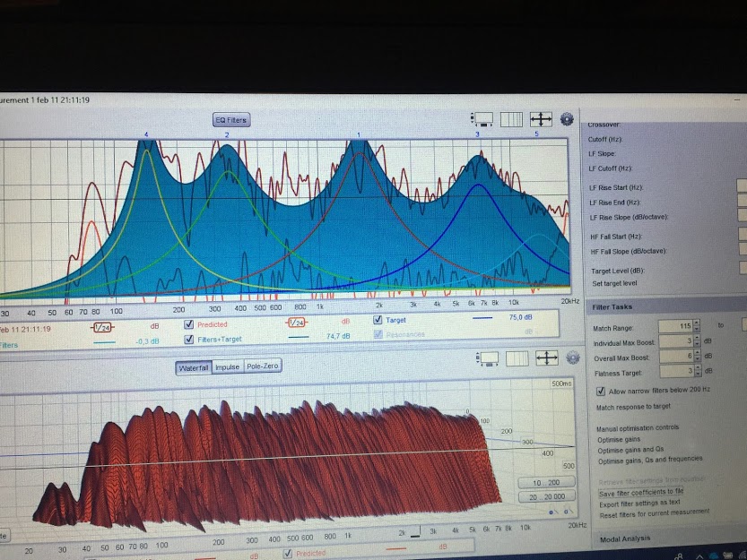This screenshot has height=560, width=747.
Task: Click Export filter settings as text
Action: [639, 504]
